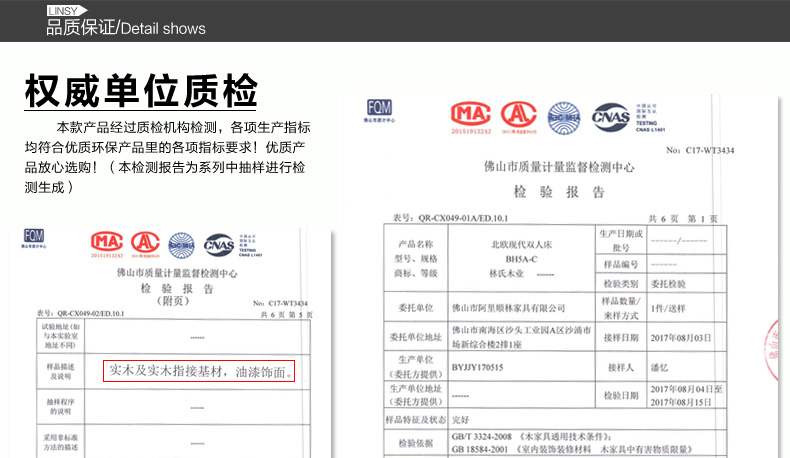Viewport: 790px width, 458px height.
Task: Click 佛山市质量计量监督检测中心 title on 附页 report
Action: (177, 273)
